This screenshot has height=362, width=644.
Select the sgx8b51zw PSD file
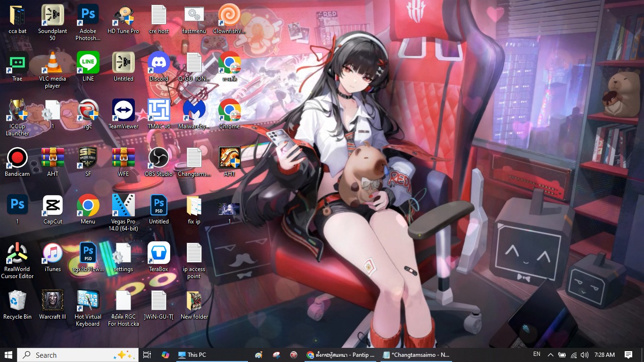pyautogui.click(x=88, y=257)
